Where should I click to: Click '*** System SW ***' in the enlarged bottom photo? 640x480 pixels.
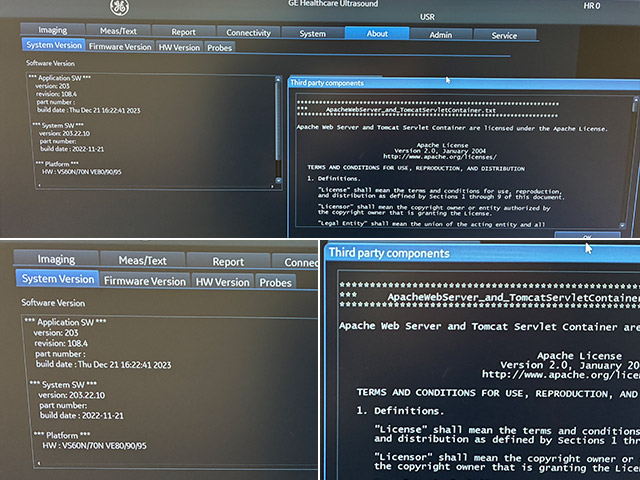63,384
